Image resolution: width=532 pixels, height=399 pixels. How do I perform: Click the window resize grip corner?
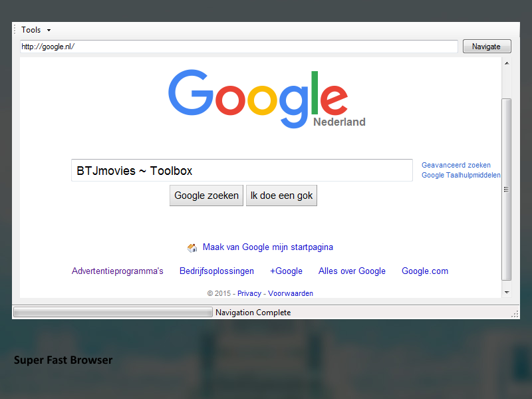(x=515, y=314)
